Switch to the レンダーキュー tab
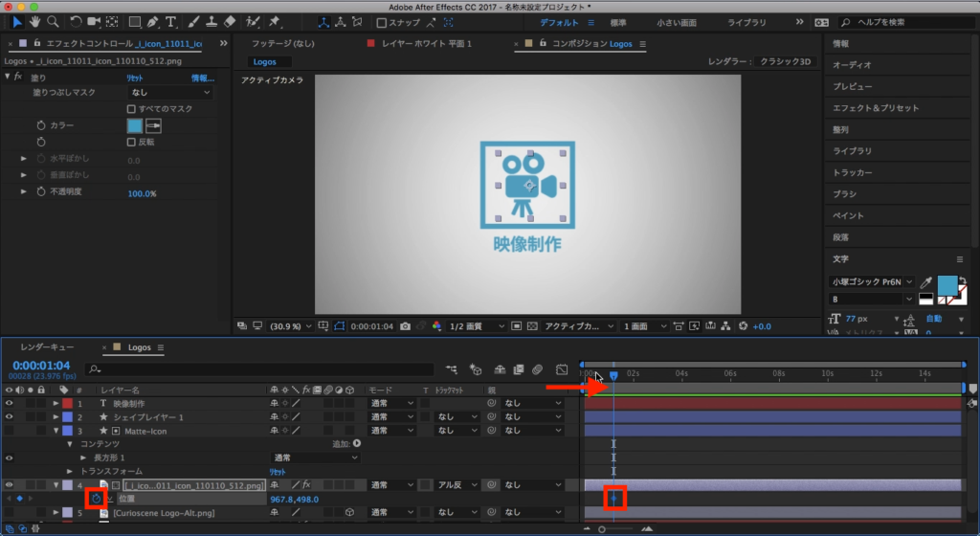980x536 pixels. tap(47, 347)
